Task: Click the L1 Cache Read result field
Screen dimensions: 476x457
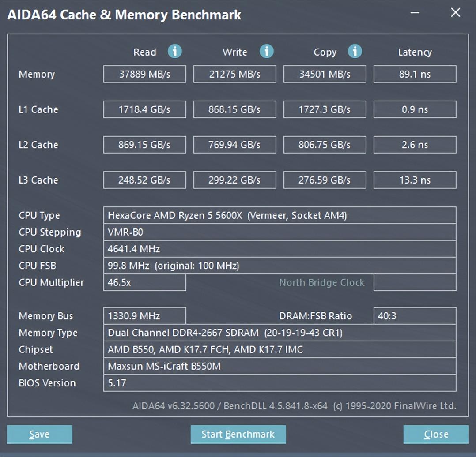Action: coord(144,109)
